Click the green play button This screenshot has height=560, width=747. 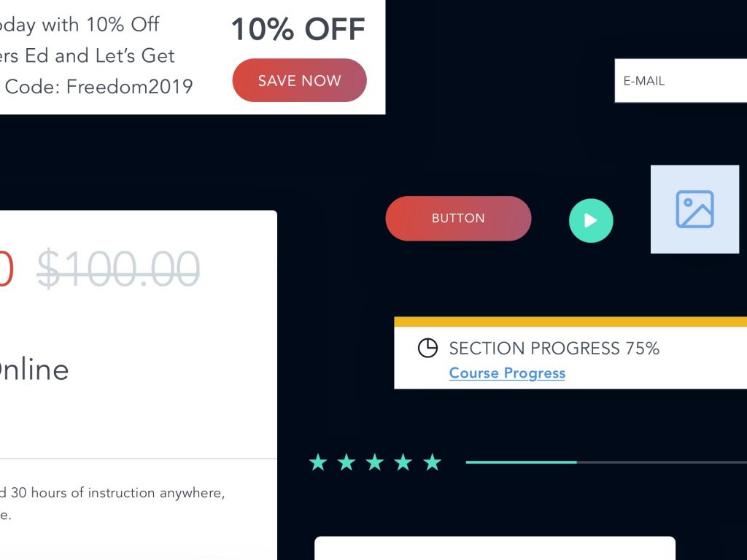click(x=591, y=220)
